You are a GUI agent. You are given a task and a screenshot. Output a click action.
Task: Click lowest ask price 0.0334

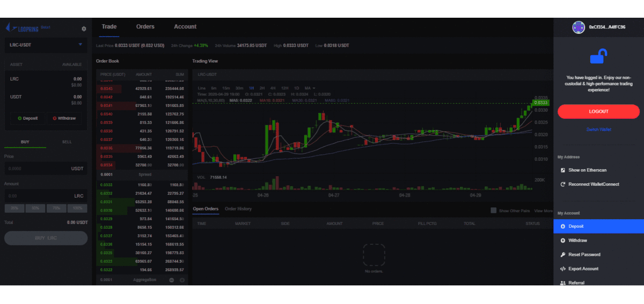click(107, 165)
